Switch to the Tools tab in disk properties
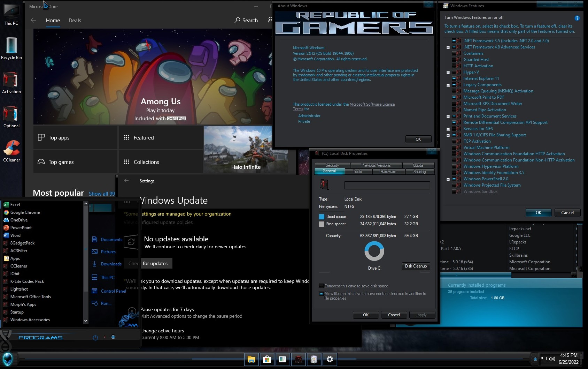Screen dimensions: 588x369 pyautogui.click(x=357, y=172)
